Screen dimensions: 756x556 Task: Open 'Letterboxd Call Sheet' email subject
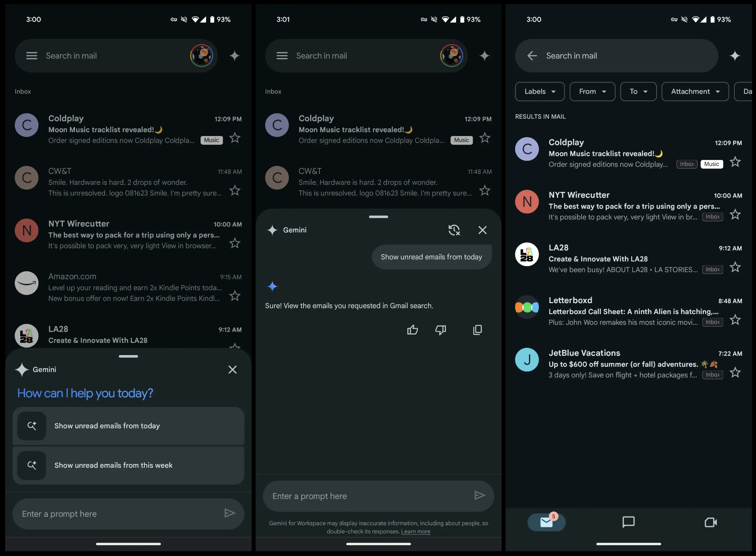(x=634, y=312)
